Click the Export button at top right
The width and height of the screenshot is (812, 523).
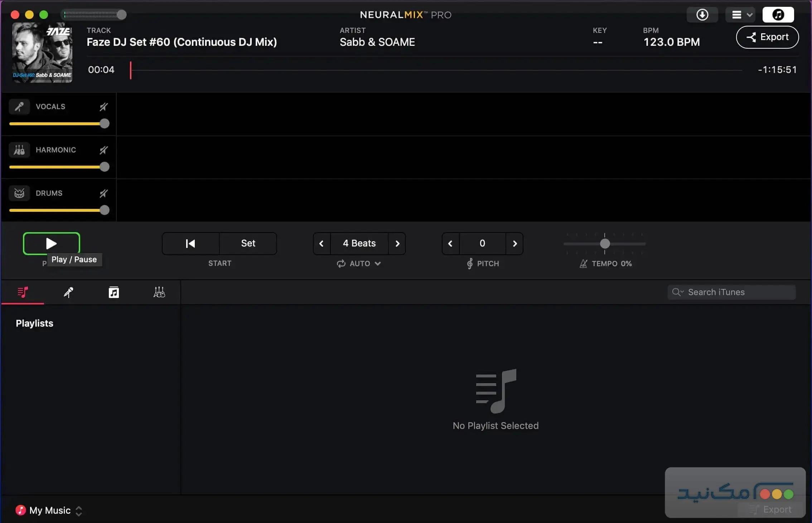767,37
